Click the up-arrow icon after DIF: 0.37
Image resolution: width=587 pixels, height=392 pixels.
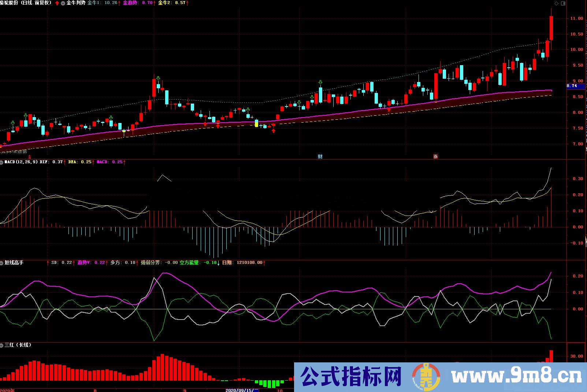tap(64, 161)
